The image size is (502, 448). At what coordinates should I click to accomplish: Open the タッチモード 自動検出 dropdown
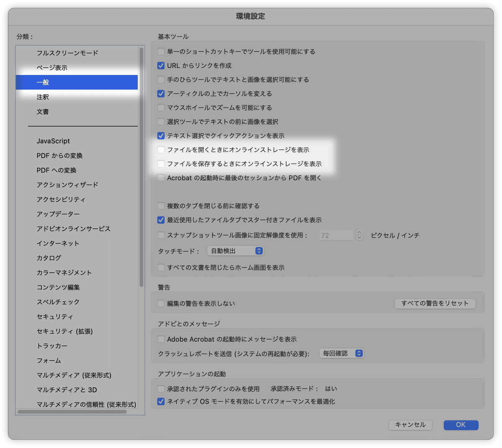[236, 251]
